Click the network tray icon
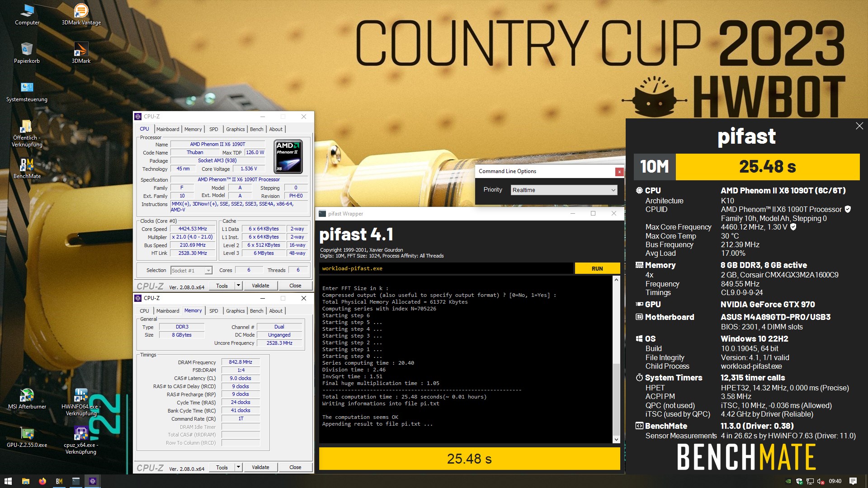 [810, 481]
